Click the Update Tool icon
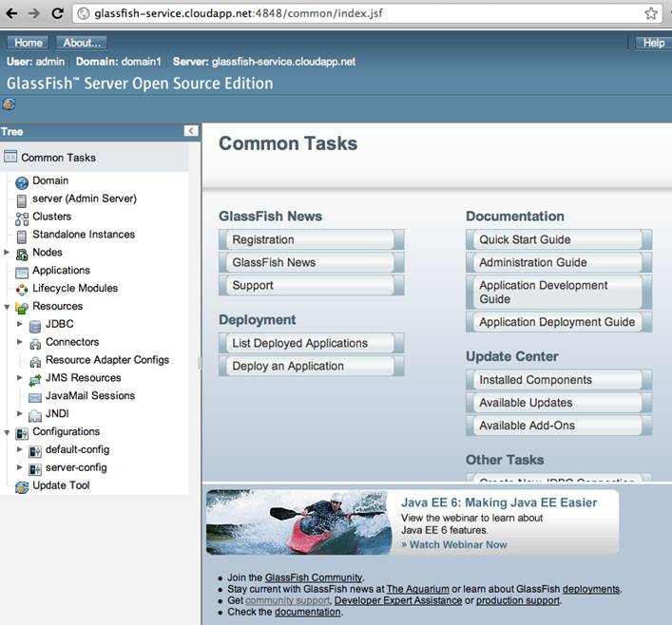 (x=22, y=486)
